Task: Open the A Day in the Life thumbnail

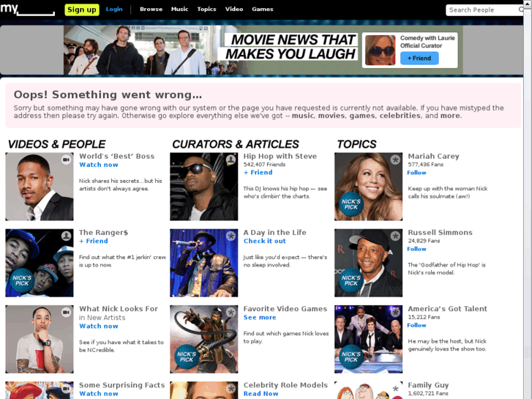Action: [x=204, y=263]
